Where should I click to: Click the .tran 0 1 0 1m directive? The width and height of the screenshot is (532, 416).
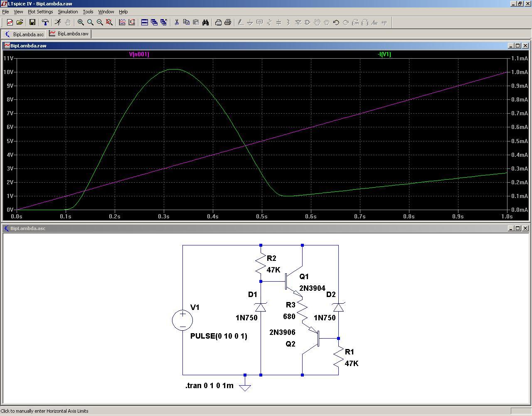[x=209, y=386]
